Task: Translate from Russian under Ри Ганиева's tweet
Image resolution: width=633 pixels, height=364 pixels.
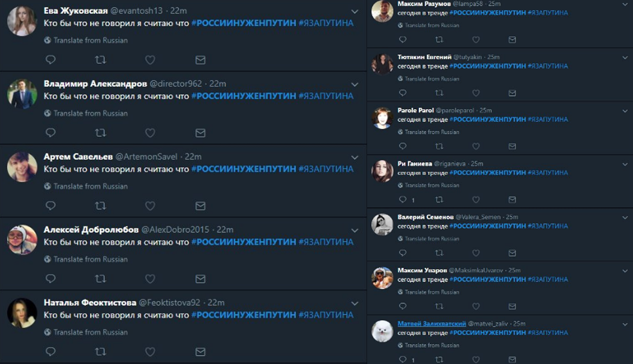Action: 428,185
